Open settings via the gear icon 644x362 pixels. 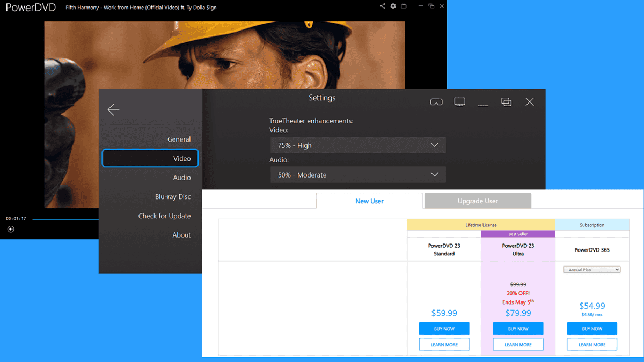[x=393, y=6]
